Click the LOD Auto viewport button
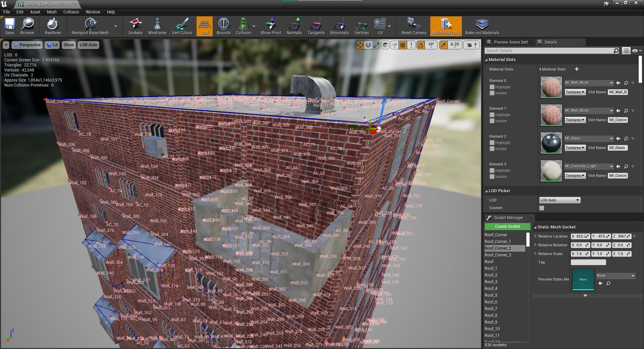Screen dimensions: 644x349 [89, 45]
